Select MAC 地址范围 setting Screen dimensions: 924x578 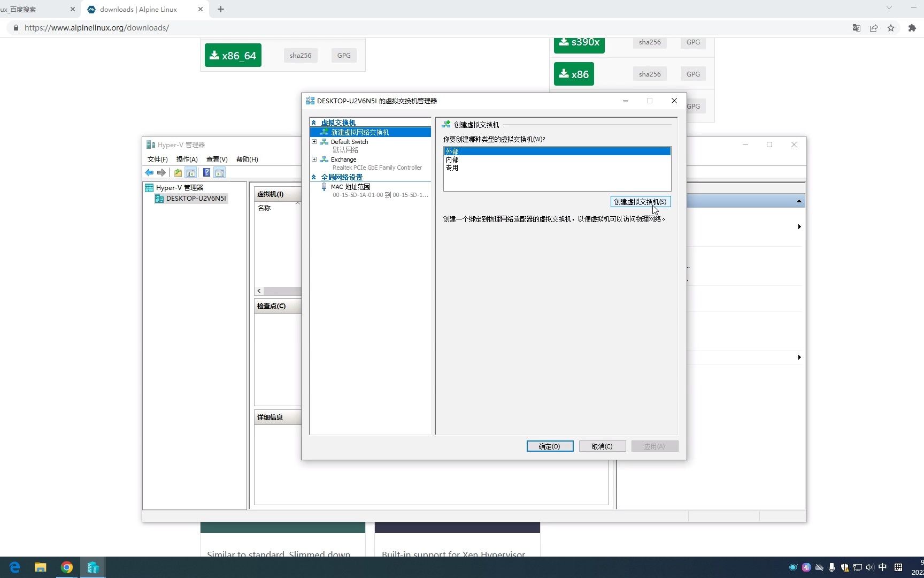tap(350, 187)
